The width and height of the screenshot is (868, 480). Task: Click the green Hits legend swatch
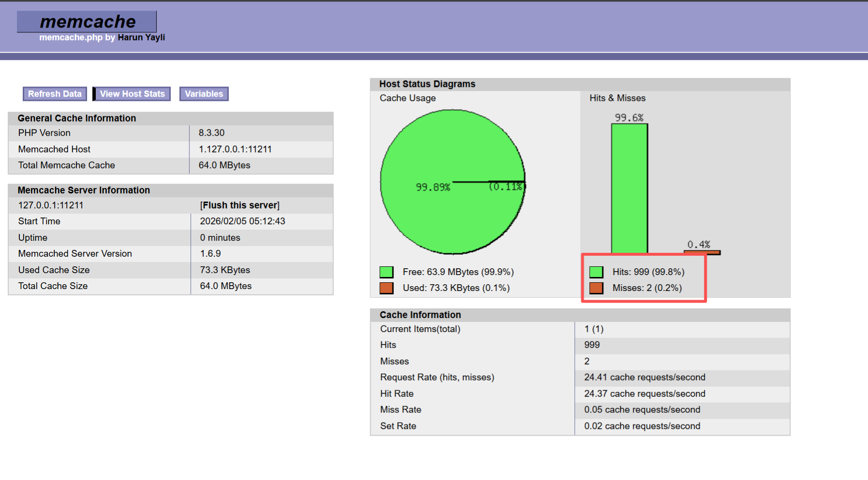(x=596, y=272)
